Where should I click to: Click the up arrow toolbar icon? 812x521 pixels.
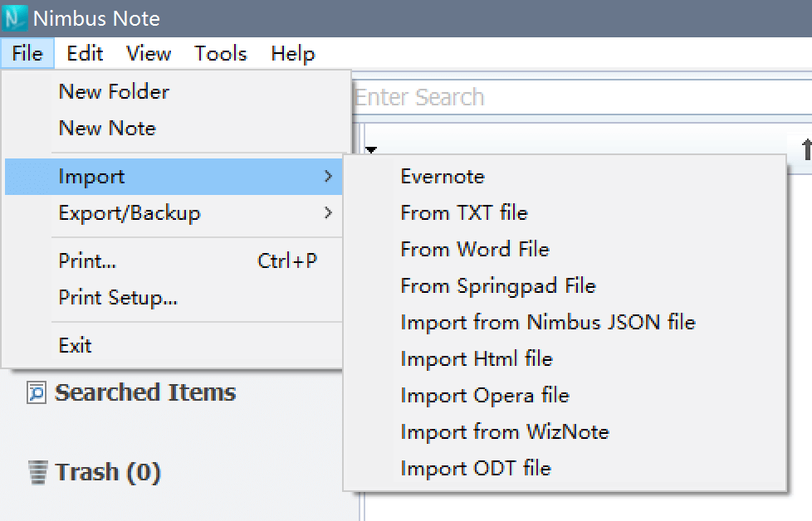click(806, 149)
